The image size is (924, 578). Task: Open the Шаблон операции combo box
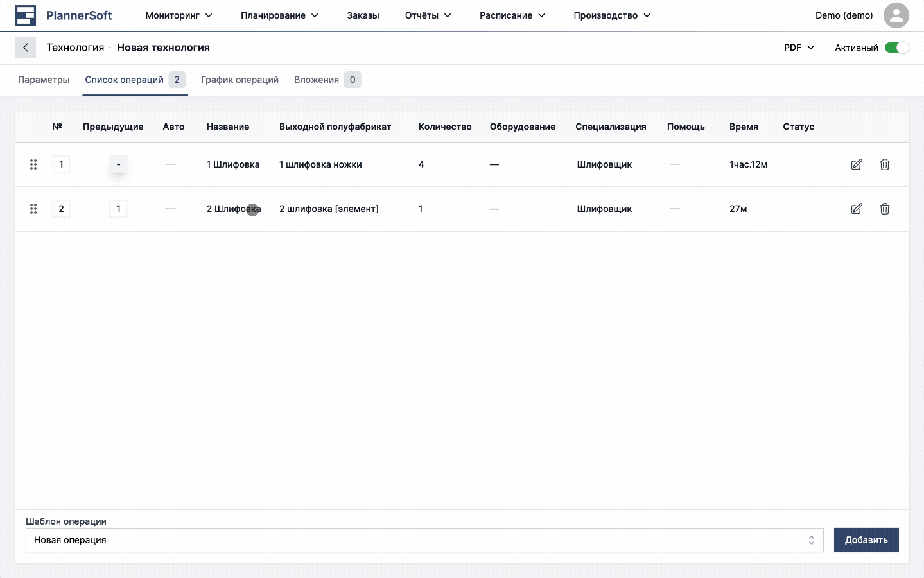(424, 540)
